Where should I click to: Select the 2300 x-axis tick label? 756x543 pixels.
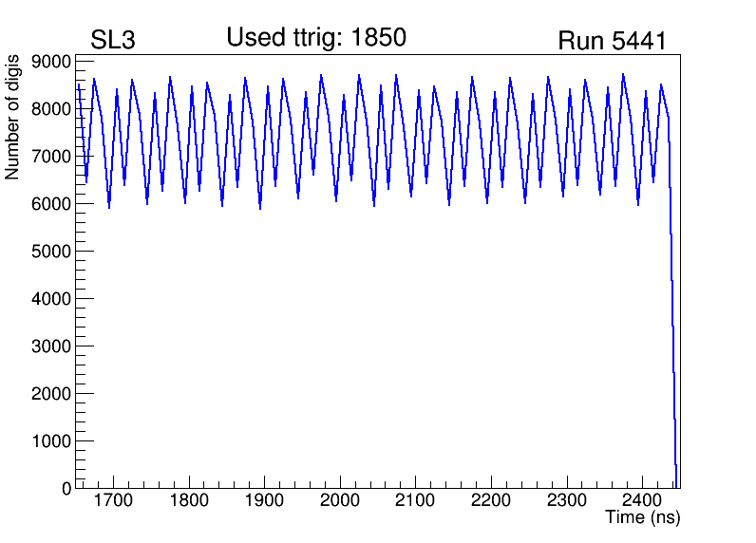tap(566, 501)
